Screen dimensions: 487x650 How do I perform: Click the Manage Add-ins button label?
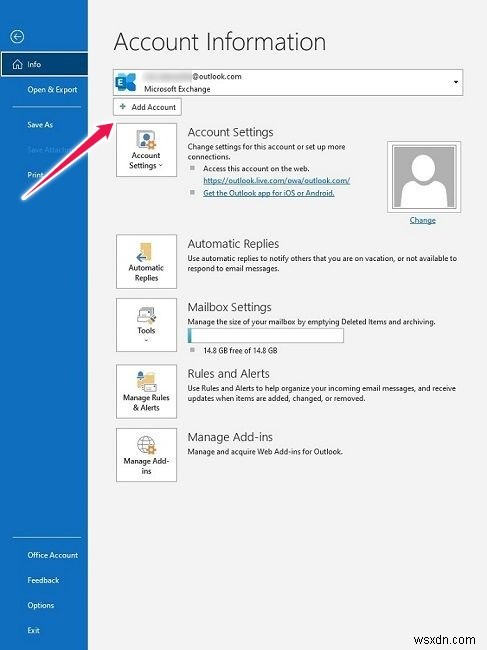coord(146,466)
